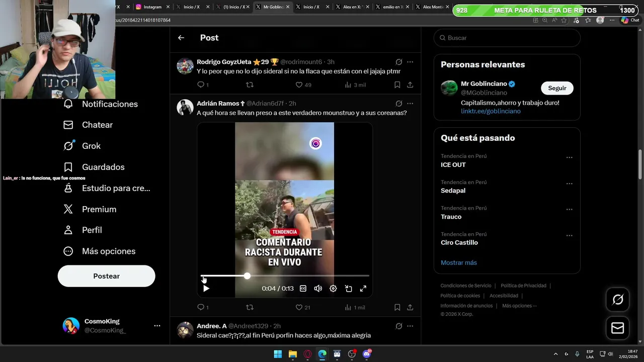
Task: Open Perfil in the sidebar
Action: 83,230
